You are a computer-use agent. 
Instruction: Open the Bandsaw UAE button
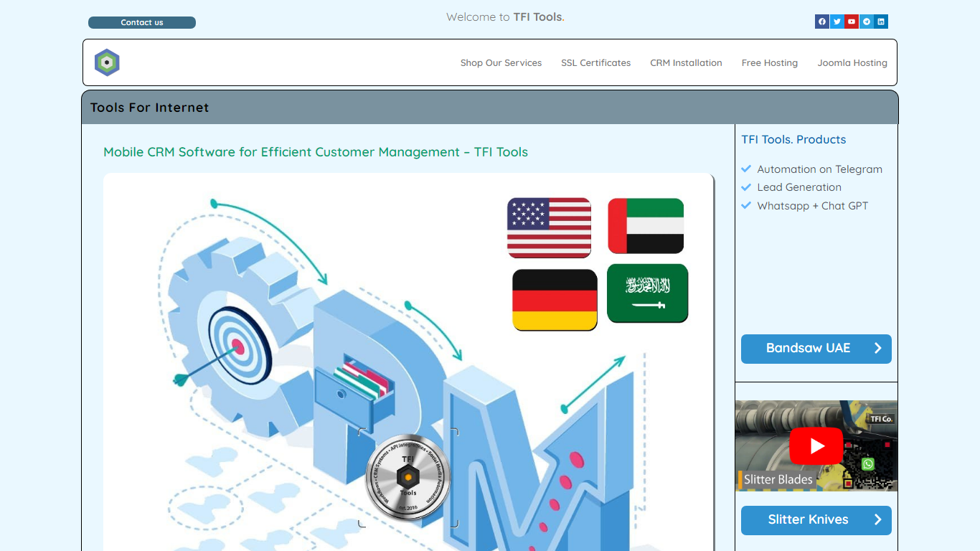coord(816,349)
